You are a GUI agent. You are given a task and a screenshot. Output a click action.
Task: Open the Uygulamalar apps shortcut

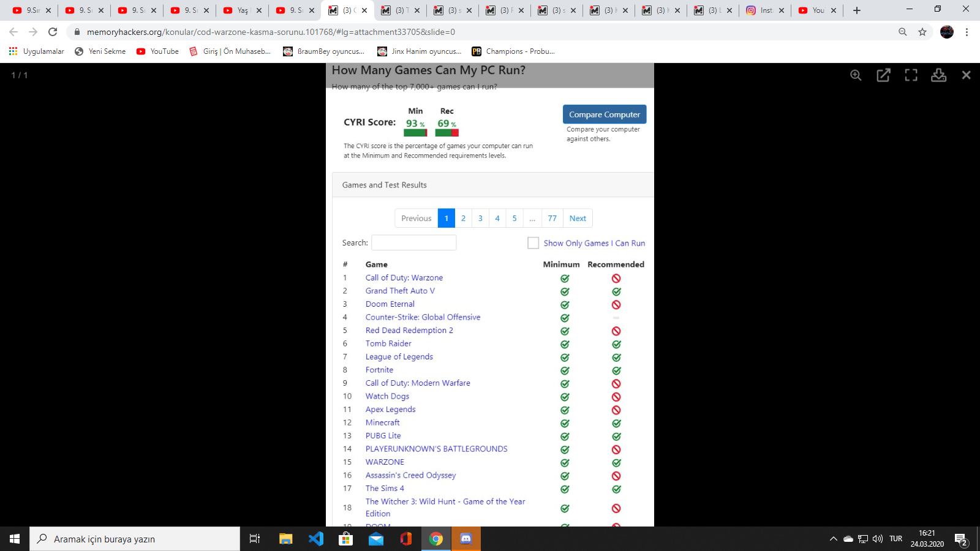[37, 51]
